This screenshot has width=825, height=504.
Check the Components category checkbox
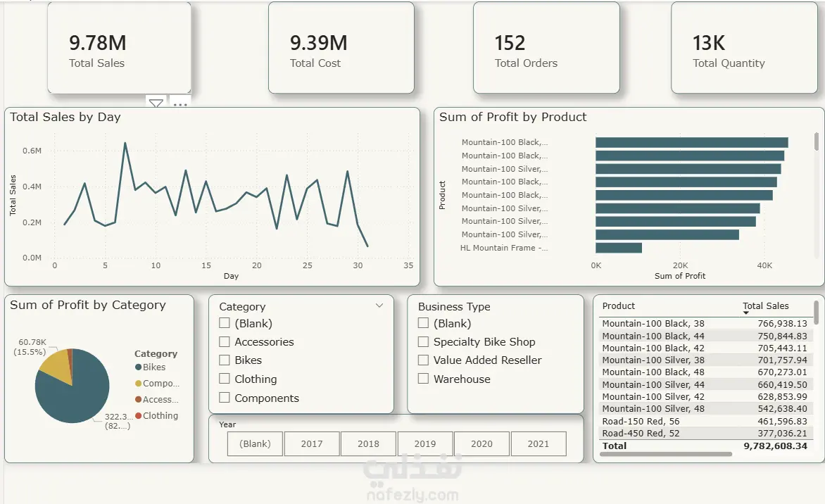tap(224, 397)
